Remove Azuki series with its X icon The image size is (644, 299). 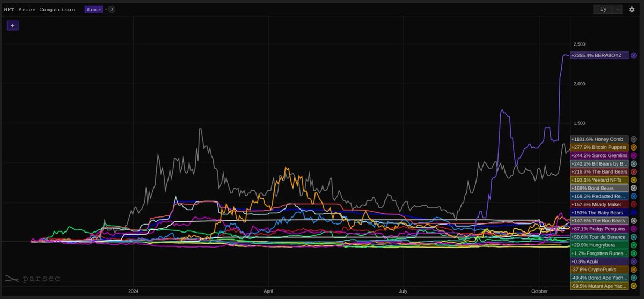click(633, 261)
